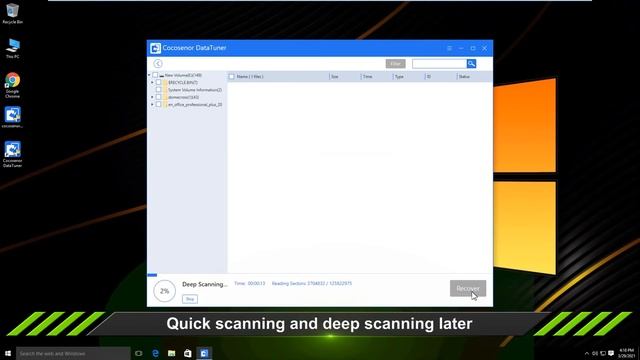640x360 pixels.
Task: Open the volume control in the tray
Action: (x=595, y=353)
